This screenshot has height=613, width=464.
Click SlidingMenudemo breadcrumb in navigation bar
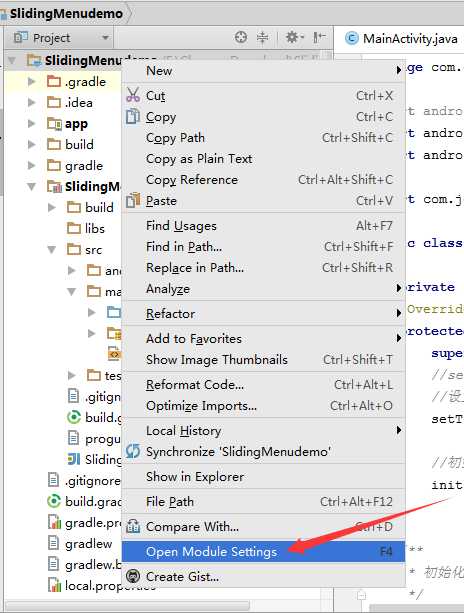66,14
